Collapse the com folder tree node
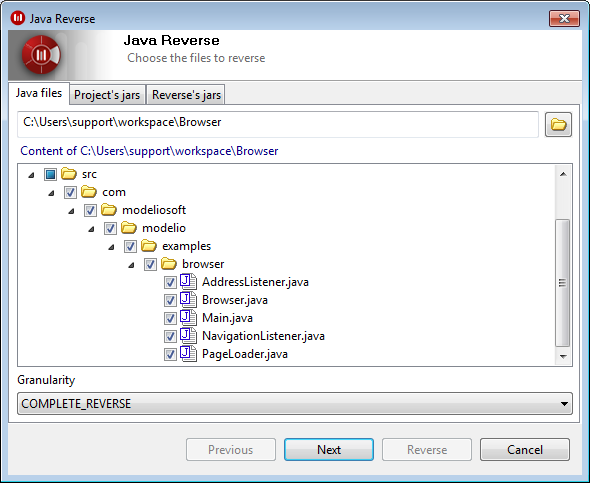 [51, 194]
